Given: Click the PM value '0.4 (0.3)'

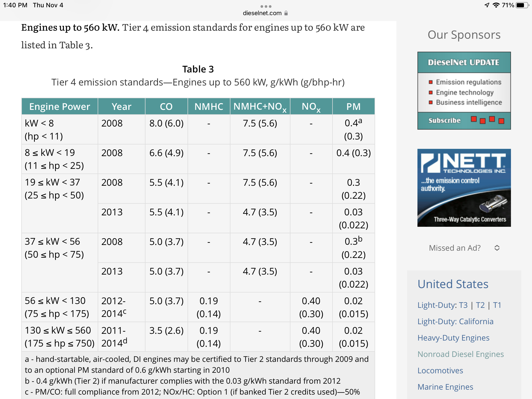Looking at the screenshot, I should click(x=353, y=153).
